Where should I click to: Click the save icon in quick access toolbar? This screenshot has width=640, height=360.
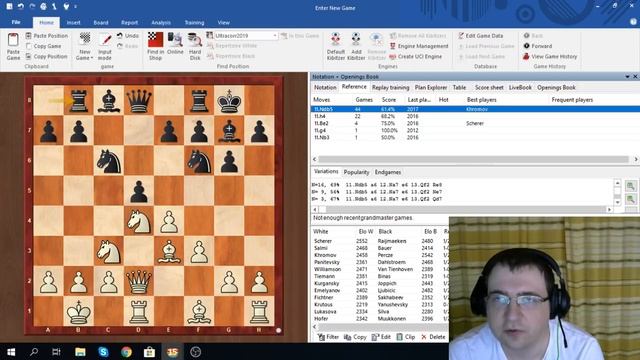[x=9, y=7]
